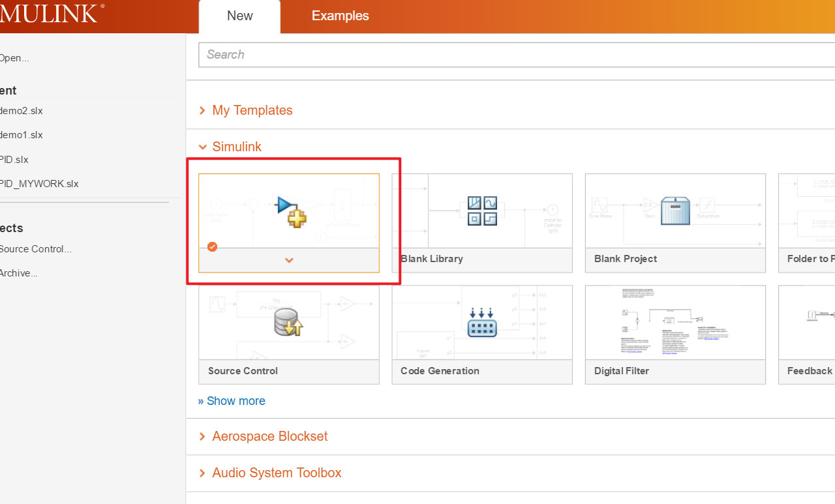Open Source Control... project link
835x504 pixels.
[x=35, y=249]
